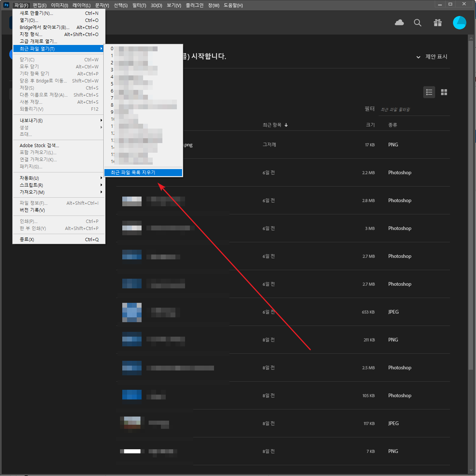Open the 도움말(H) menu
This screenshot has width=476, height=476.
(x=233, y=5)
